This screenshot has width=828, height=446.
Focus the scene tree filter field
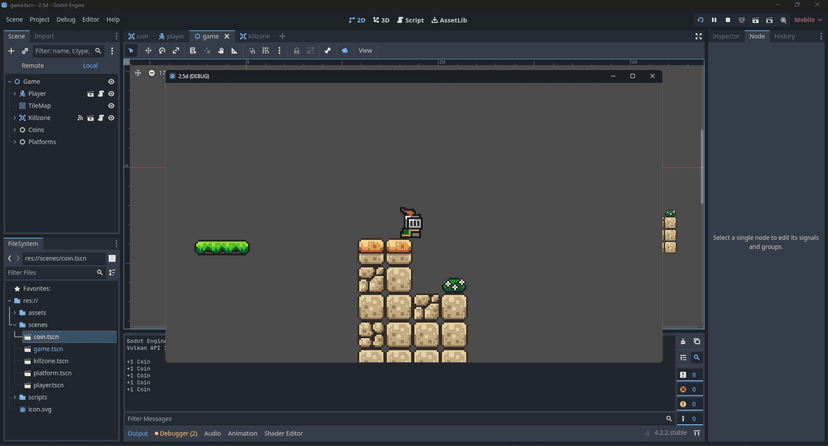(x=69, y=51)
